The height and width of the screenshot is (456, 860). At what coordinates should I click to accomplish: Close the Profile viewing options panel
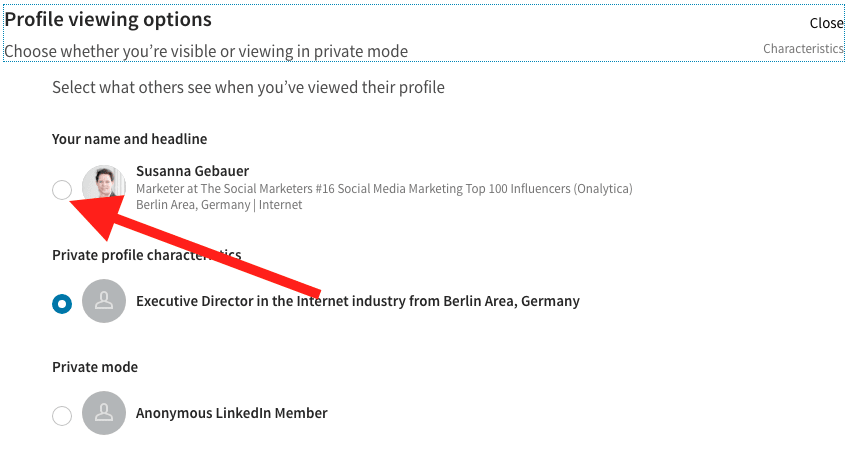point(827,23)
